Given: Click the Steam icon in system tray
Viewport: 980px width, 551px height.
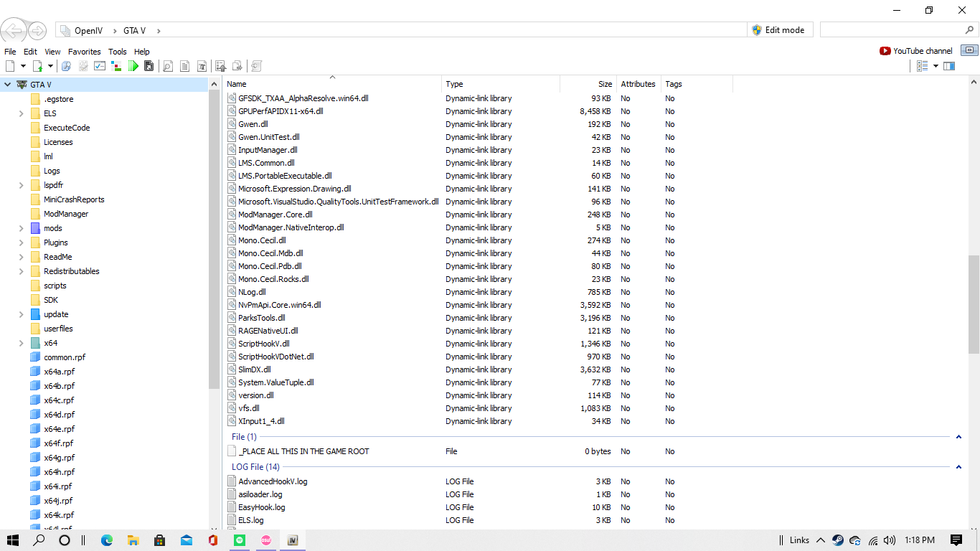Looking at the screenshot, I should tap(837, 540).
